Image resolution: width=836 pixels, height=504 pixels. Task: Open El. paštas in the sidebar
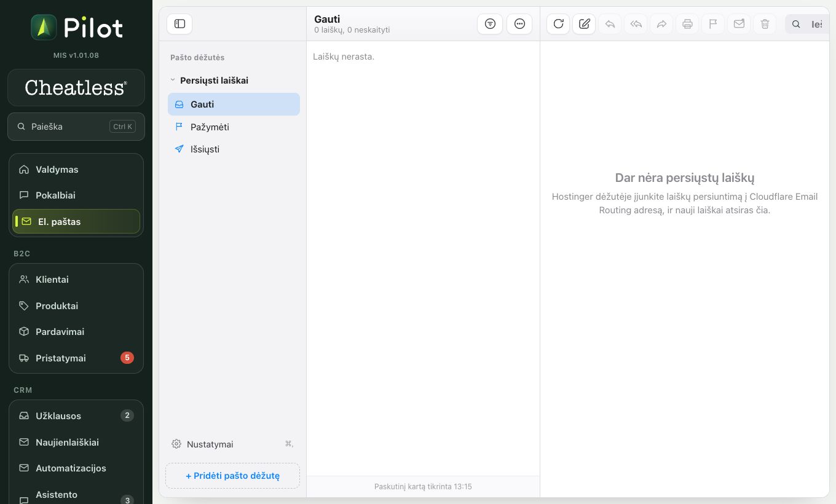76,221
